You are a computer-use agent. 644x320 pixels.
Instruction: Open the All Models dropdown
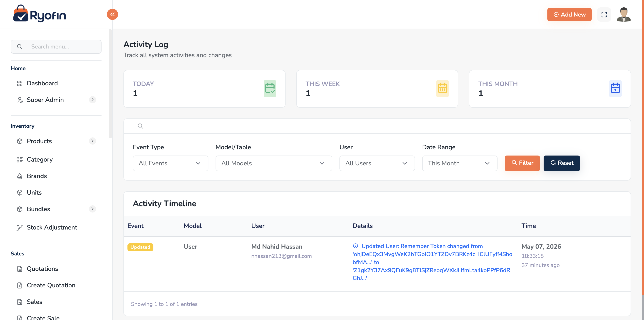273,163
